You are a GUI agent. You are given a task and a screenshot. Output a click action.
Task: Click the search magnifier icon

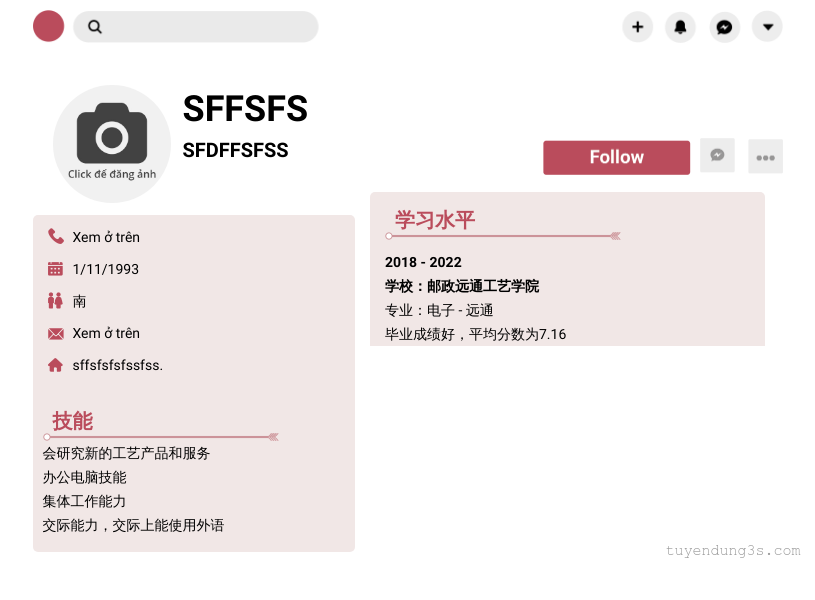tap(95, 27)
